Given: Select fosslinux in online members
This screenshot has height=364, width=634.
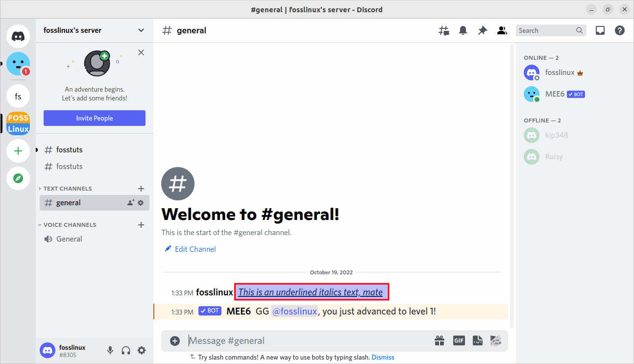Looking at the screenshot, I should pyautogui.click(x=574, y=73).
